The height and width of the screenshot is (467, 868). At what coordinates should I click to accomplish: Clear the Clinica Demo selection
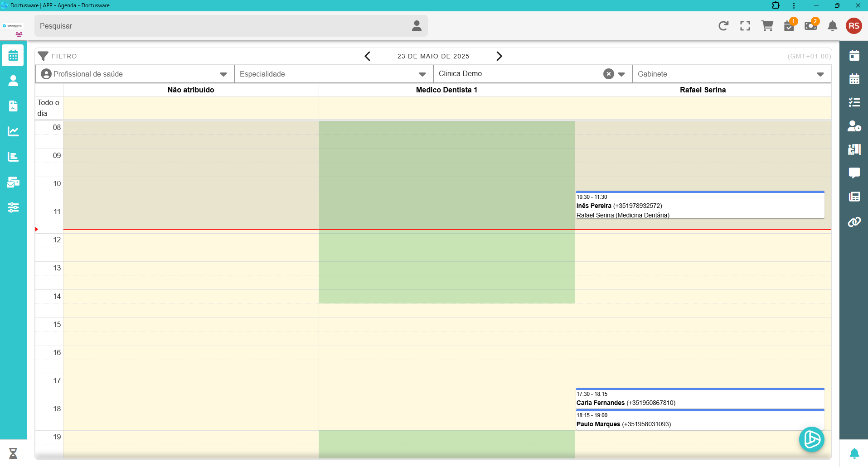click(608, 74)
